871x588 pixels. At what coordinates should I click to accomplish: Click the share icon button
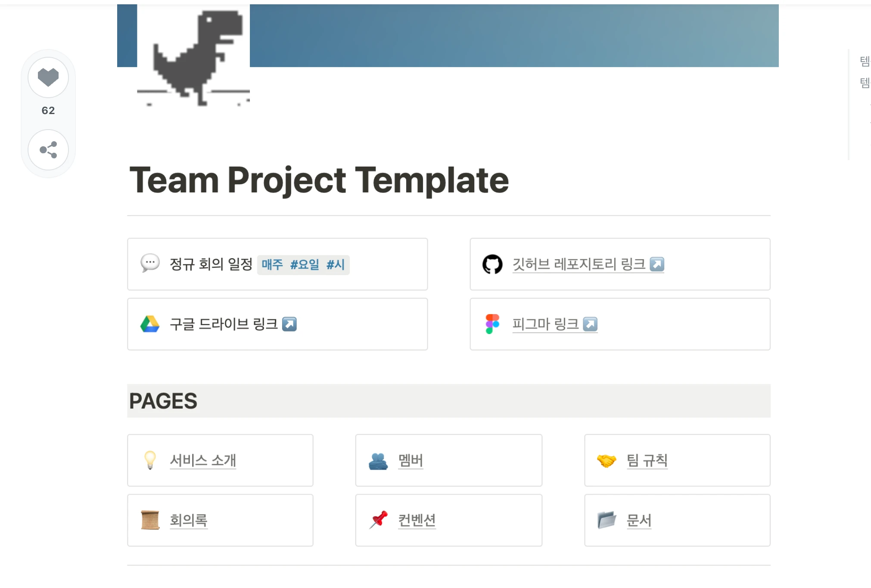pos(48,150)
